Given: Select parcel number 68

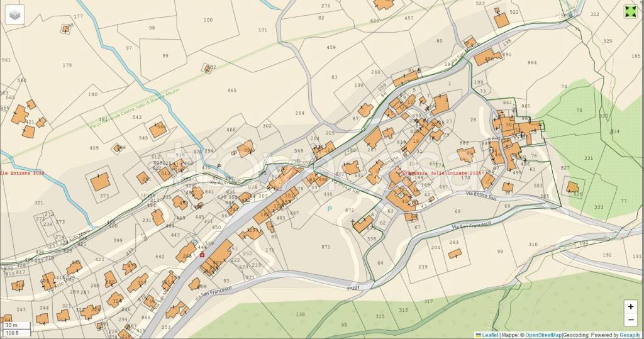Looking at the screenshot, I should click(458, 211).
